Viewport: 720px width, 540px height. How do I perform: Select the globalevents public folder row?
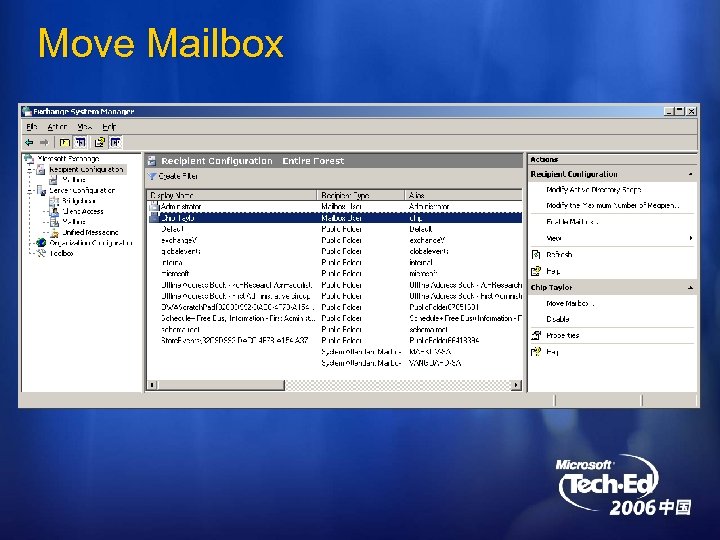pyautogui.click(x=335, y=251)
